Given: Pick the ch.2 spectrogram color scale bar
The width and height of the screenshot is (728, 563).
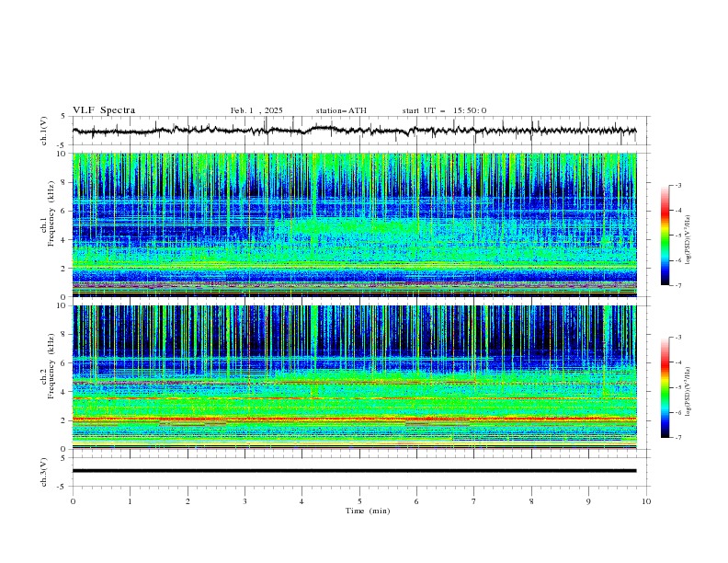Looking at the screenshot, I should 665,387.
